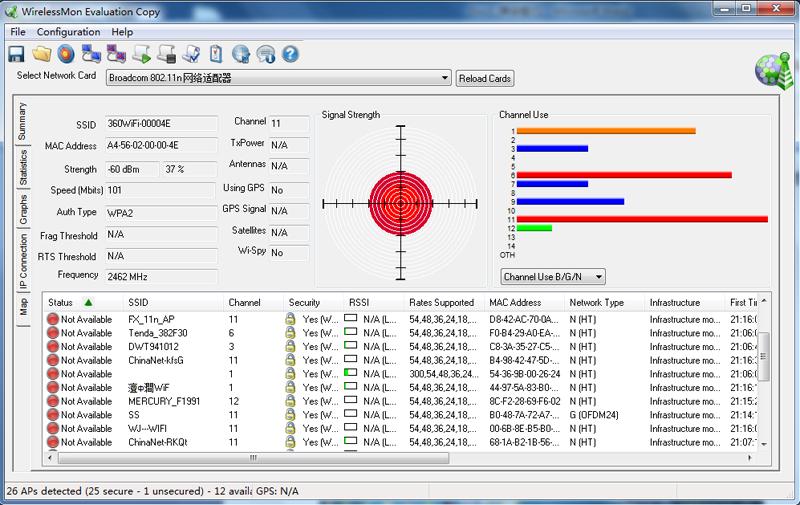Open the Configuration menu
This screenshot has width=800, height=505.
pos(68,32)
